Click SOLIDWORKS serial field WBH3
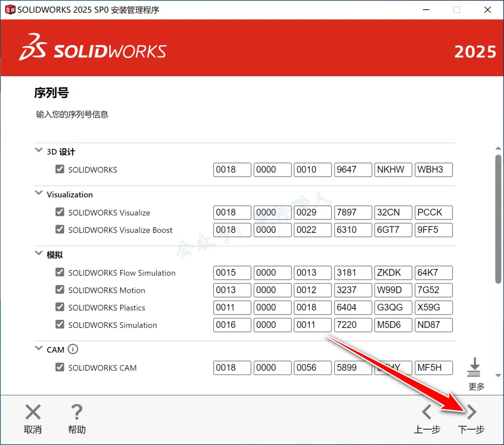This screenshot has height=445, width=504. [x=434, y=170]
